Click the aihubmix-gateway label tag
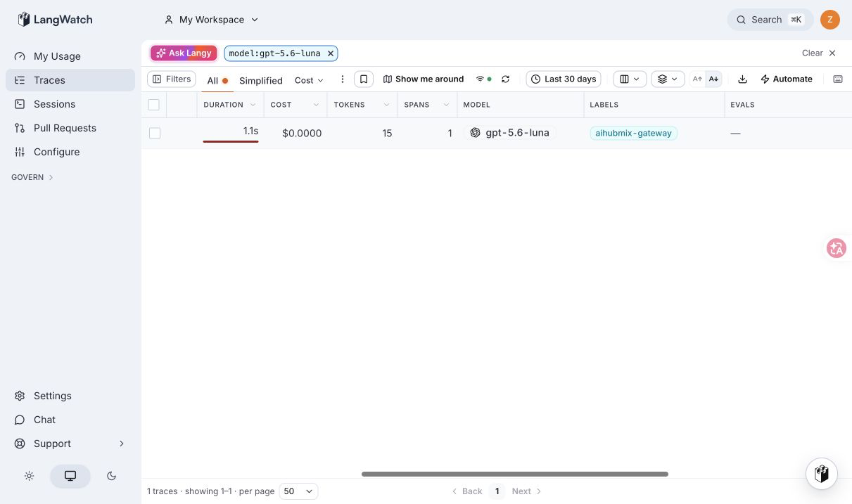852x504 pixels. [x=633, y=133]
